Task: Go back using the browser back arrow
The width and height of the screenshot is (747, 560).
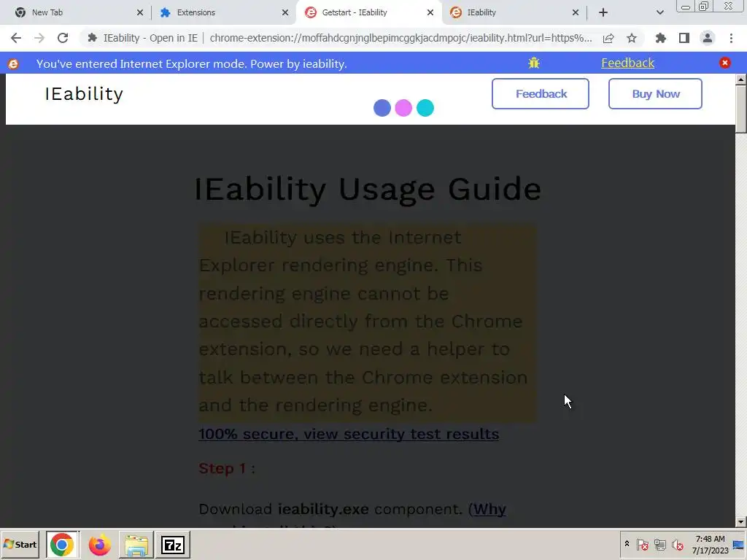Action: coord(16,38)
